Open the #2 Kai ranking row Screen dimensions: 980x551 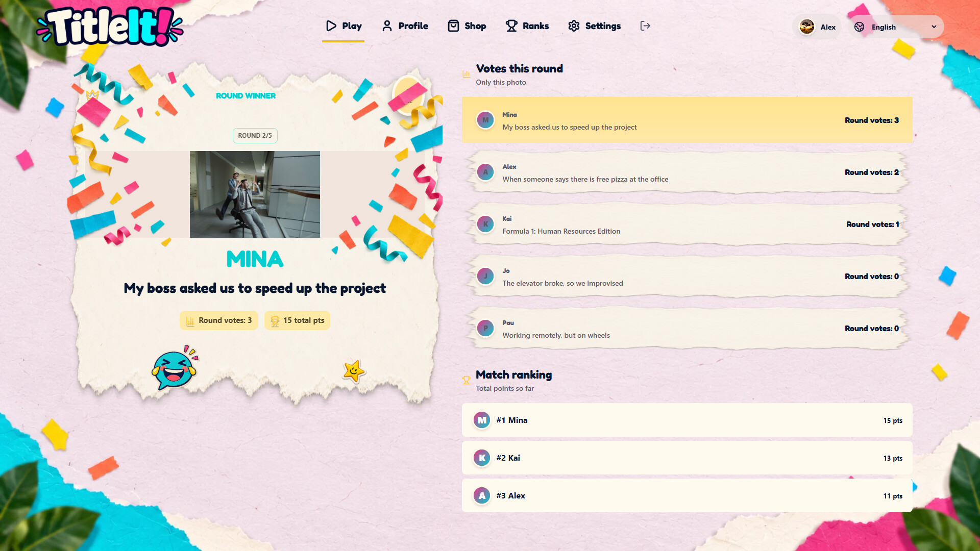(687, 458)
